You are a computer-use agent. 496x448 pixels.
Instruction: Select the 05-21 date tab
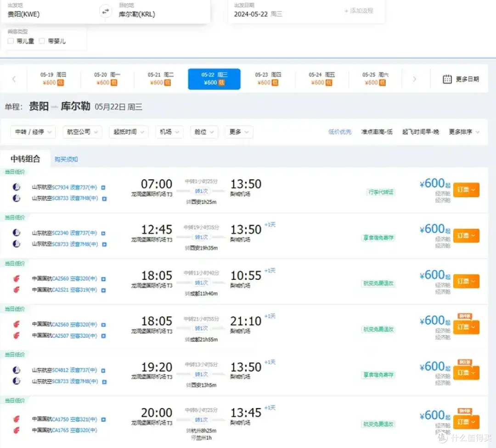coord(160,79)
